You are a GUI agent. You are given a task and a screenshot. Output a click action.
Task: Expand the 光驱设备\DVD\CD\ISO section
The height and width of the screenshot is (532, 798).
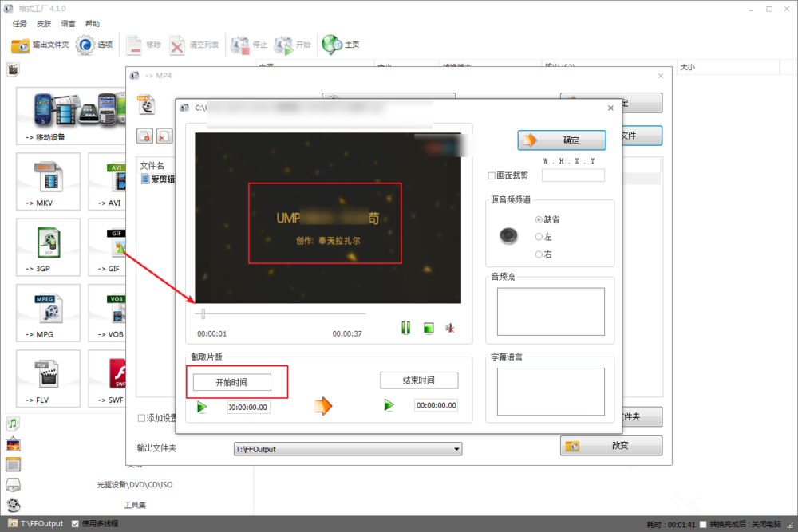[x=134, y=484]
